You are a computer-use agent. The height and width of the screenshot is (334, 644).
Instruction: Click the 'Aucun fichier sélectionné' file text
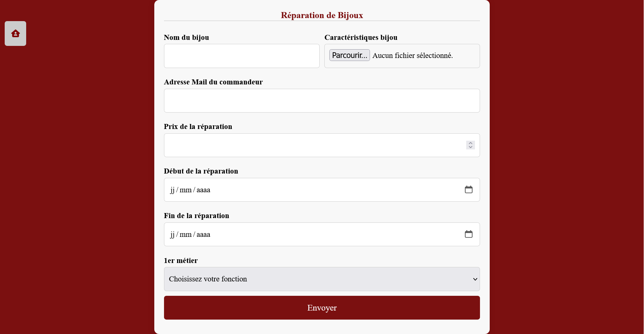point(413,56)
